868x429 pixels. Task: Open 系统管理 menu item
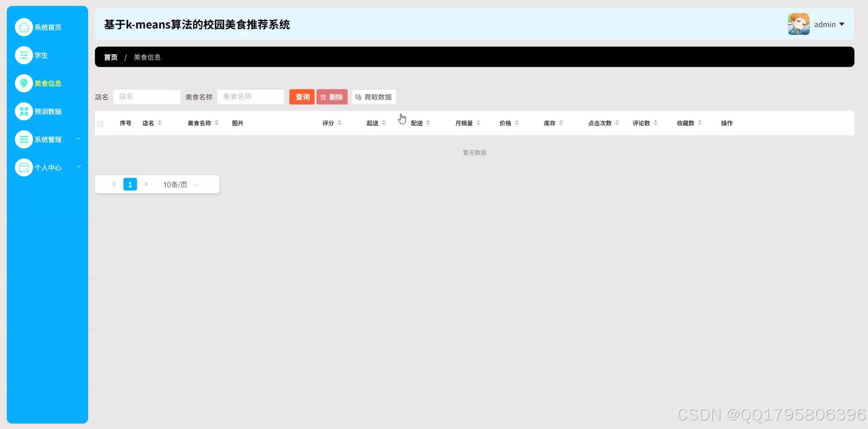click(47, 139)
